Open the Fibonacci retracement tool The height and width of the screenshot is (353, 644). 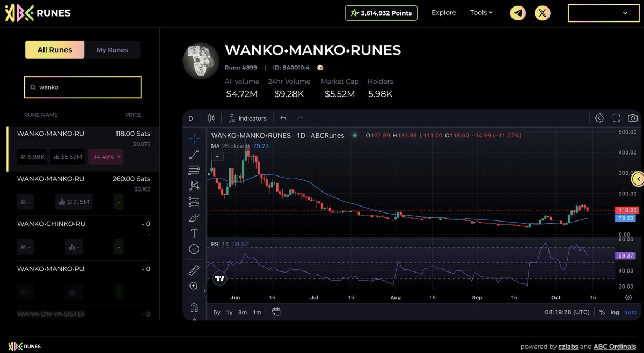point(194,170)
